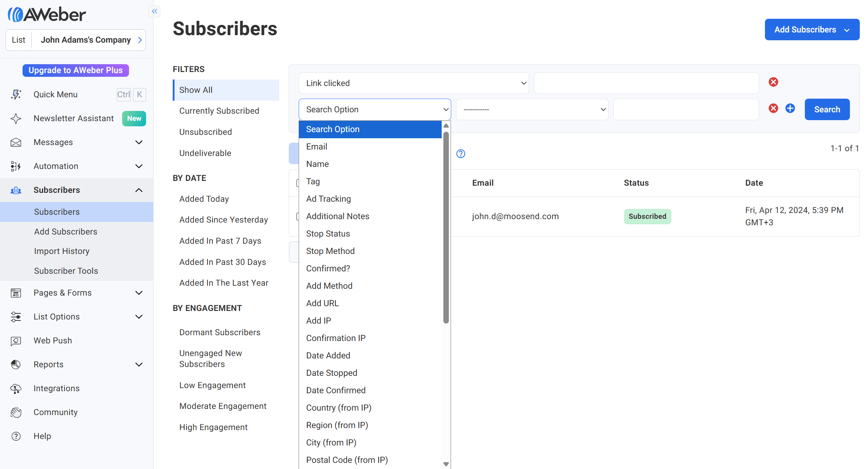Viewport: 868px width, 469px height.
Task: Add another search filter row
Action: click(790, 109)
